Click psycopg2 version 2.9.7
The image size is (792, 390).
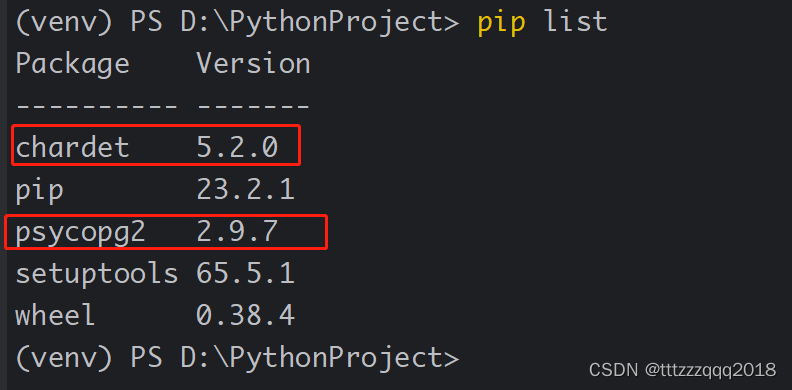(x=237, y=232)
